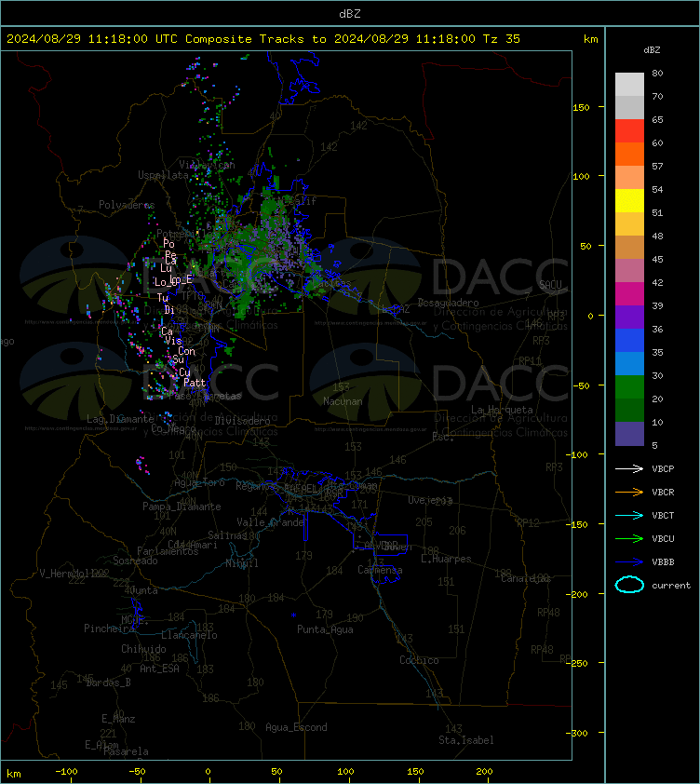This screenshot has height=784, width=700.
Task: Click the 'Po' storm track label
Action: pyautogui.click(x=169, y=244)
